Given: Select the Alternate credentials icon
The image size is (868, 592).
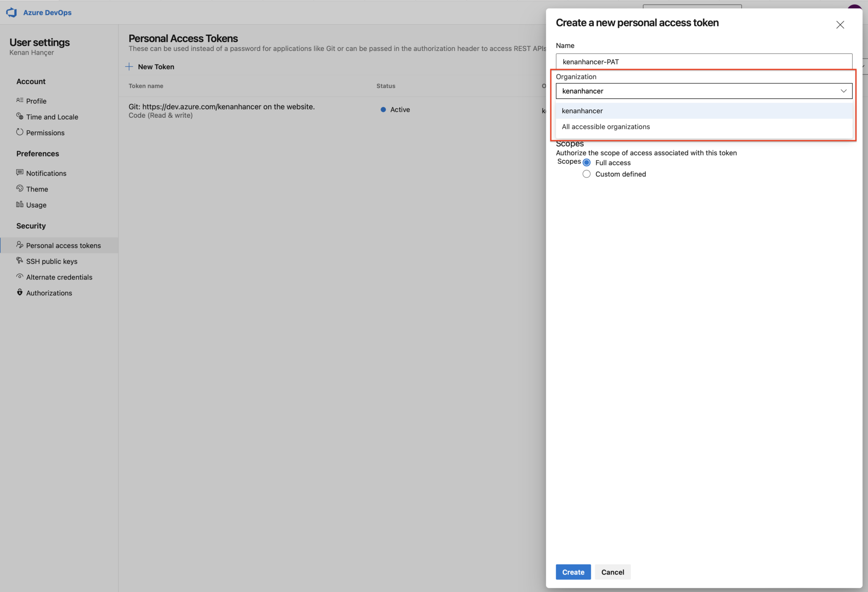Looking at the screenshot, I should [x=19, y=276].
